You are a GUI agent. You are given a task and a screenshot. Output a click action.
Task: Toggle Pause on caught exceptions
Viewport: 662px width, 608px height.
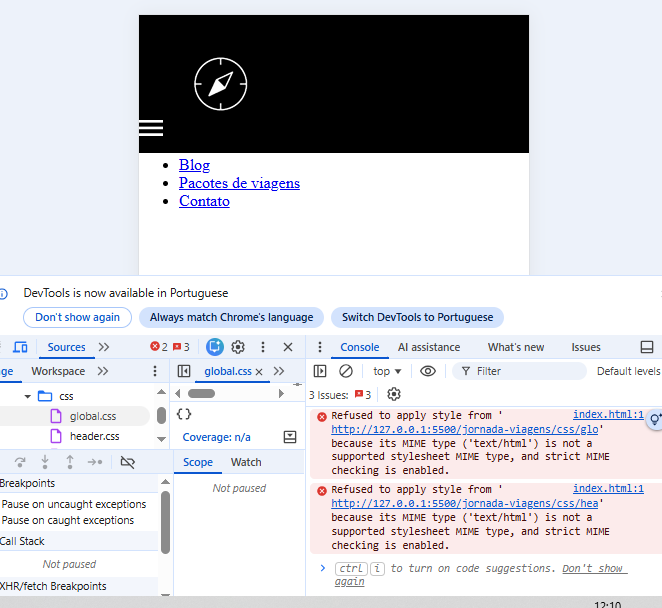click(68, 520)
